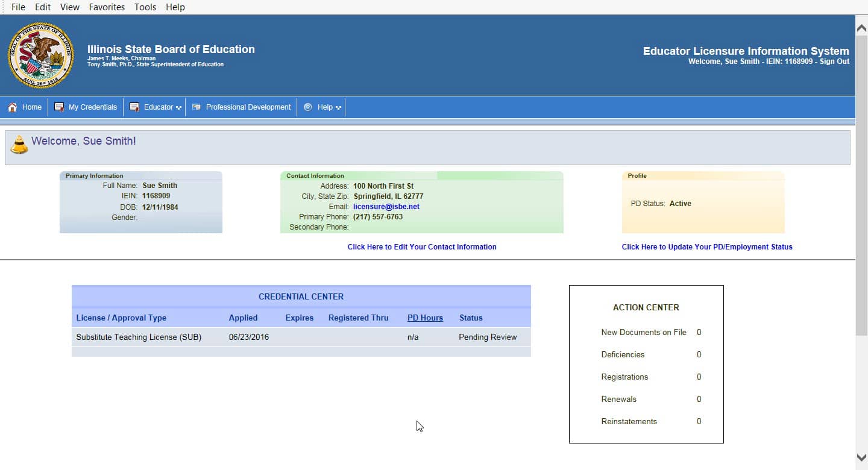The image size is (868, 470).
Task: Click the n/a PD hours cell
Action: (413, 337)
